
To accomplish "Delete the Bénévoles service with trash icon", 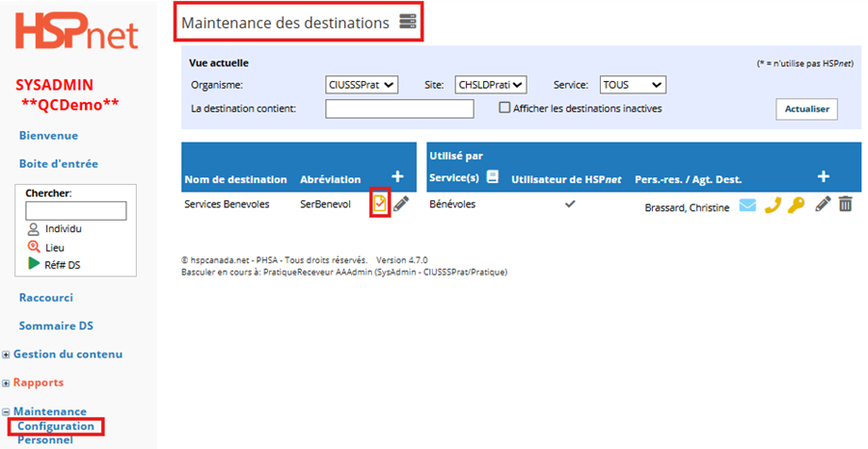I will 845,203.
